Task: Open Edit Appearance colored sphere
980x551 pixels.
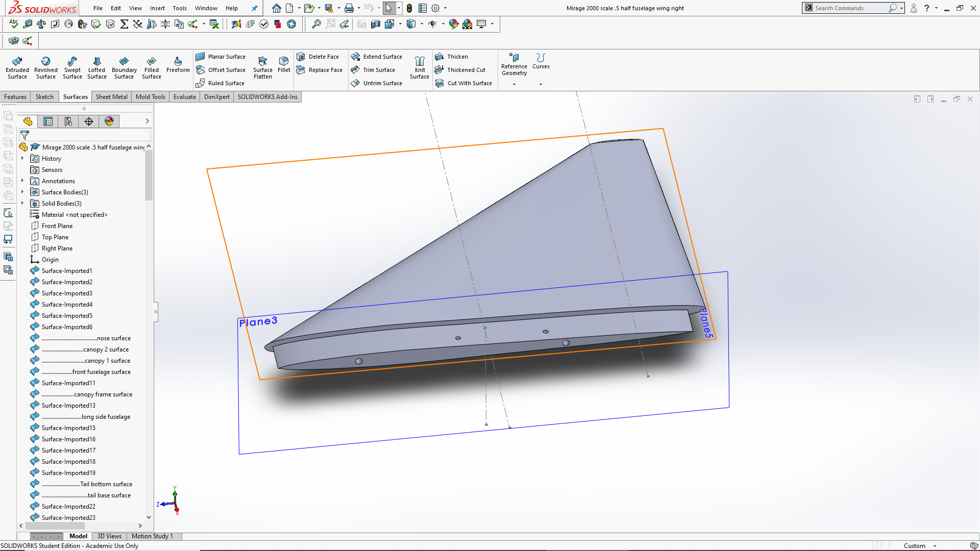Action: [454, 24]
